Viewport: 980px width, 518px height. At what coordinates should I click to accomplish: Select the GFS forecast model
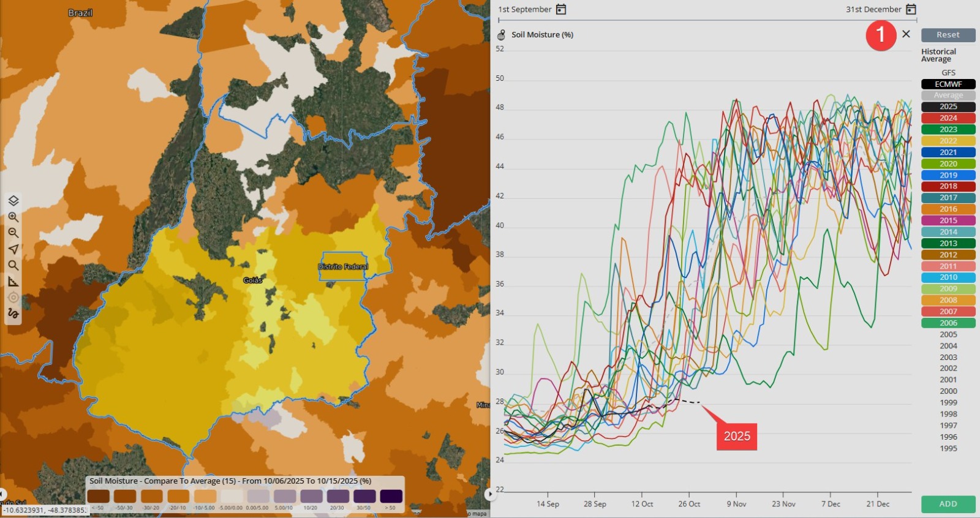[948, 72]
